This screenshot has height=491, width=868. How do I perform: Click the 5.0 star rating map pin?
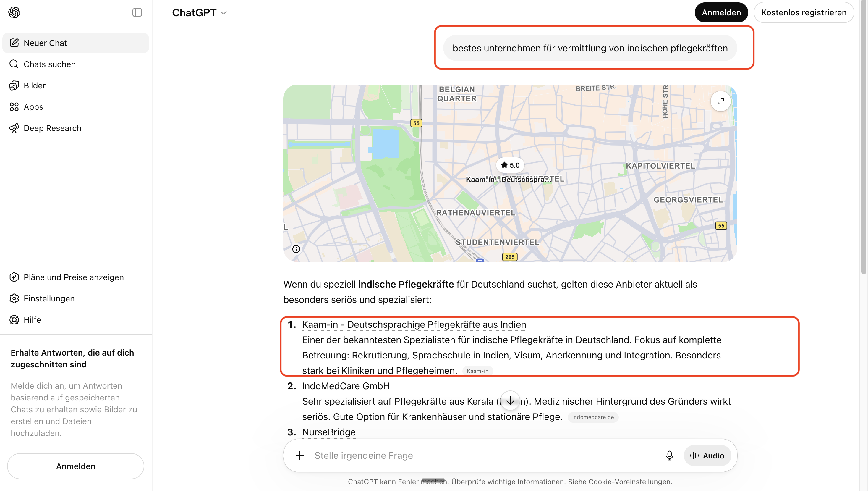[x=510, y=165]
